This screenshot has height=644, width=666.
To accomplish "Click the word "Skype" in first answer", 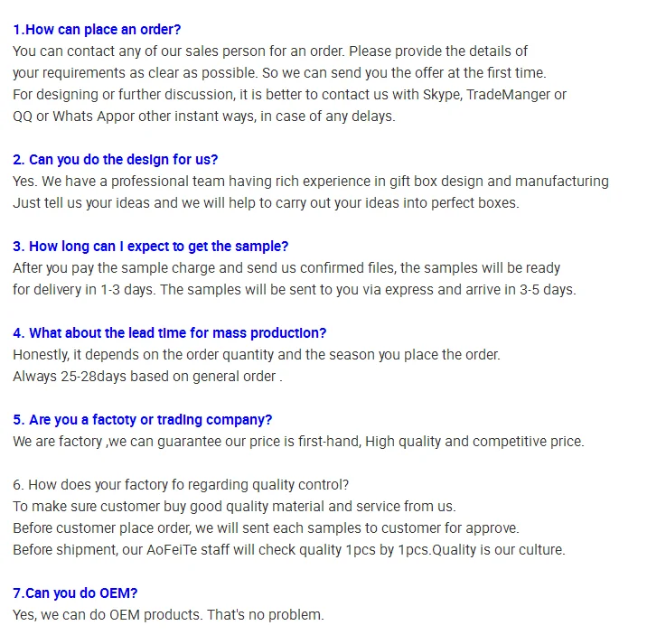I will click(x=442, y=95).
